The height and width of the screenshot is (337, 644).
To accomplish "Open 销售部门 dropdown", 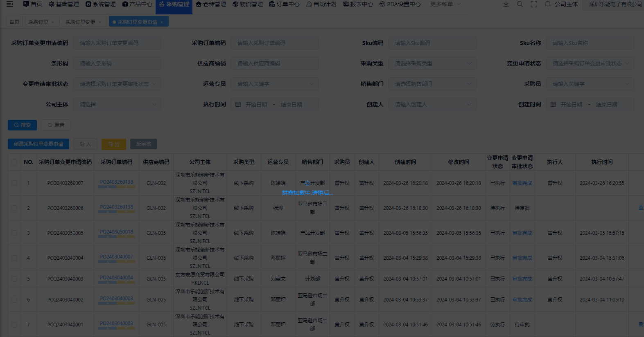I will click(x=432, y=84).
